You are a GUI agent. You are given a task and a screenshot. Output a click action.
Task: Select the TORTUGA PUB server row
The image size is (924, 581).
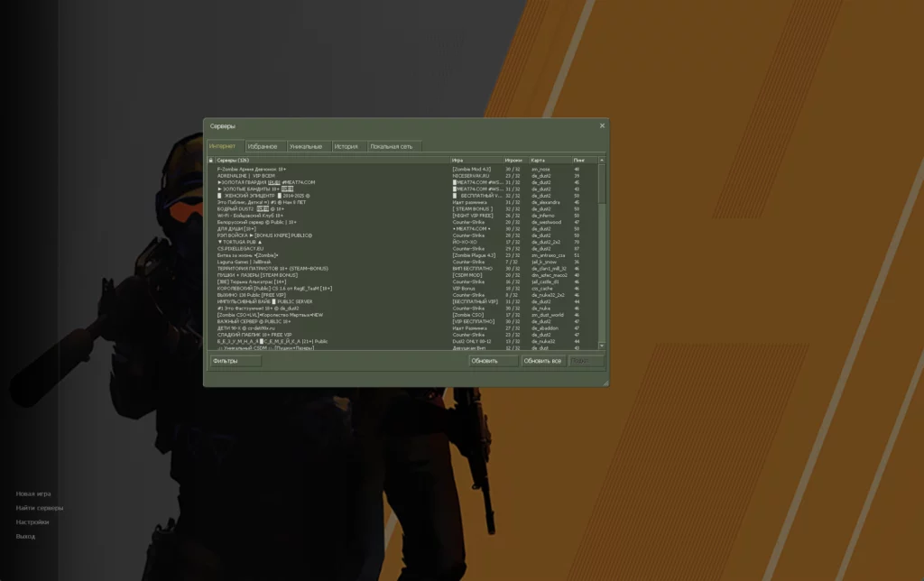coord(402,242)
